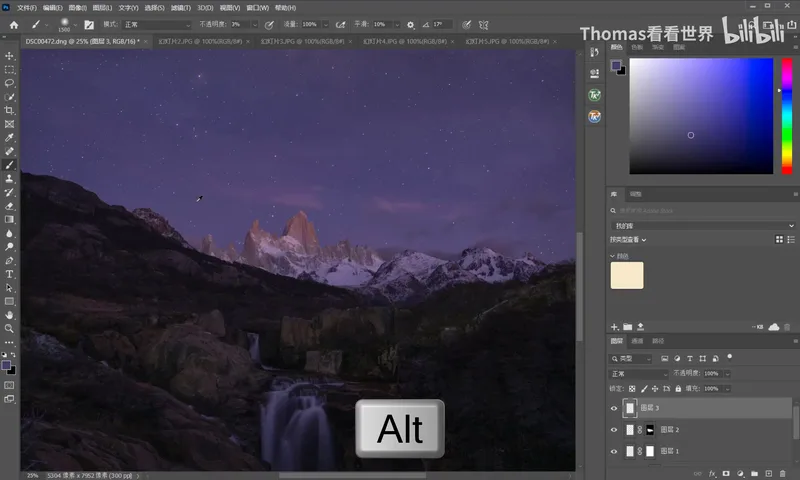
Task: Open the brush opacity slider dropdown
Action: pos(255,24)
